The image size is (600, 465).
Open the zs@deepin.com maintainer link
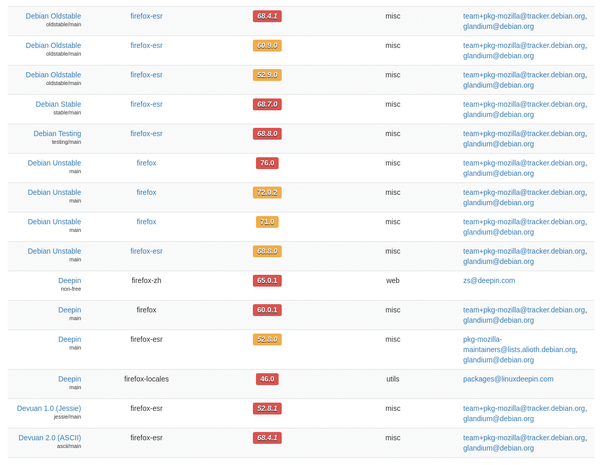click(x=489, y=281)
